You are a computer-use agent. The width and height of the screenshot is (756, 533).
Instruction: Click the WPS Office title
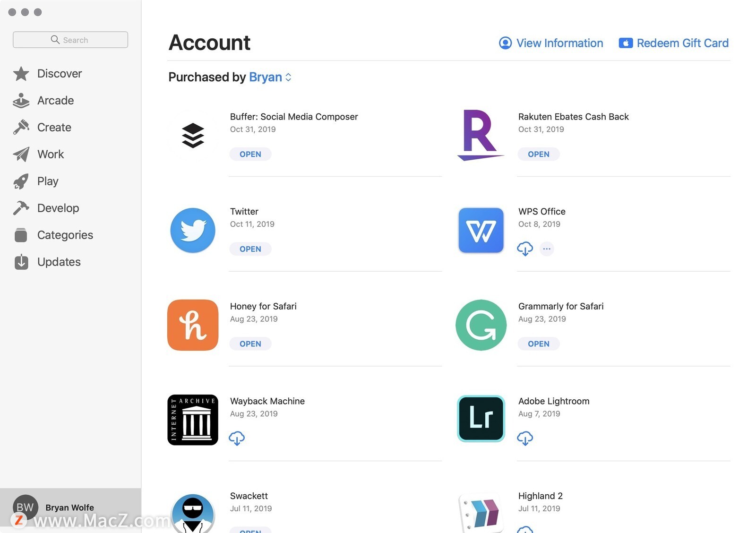click(542, 212)
